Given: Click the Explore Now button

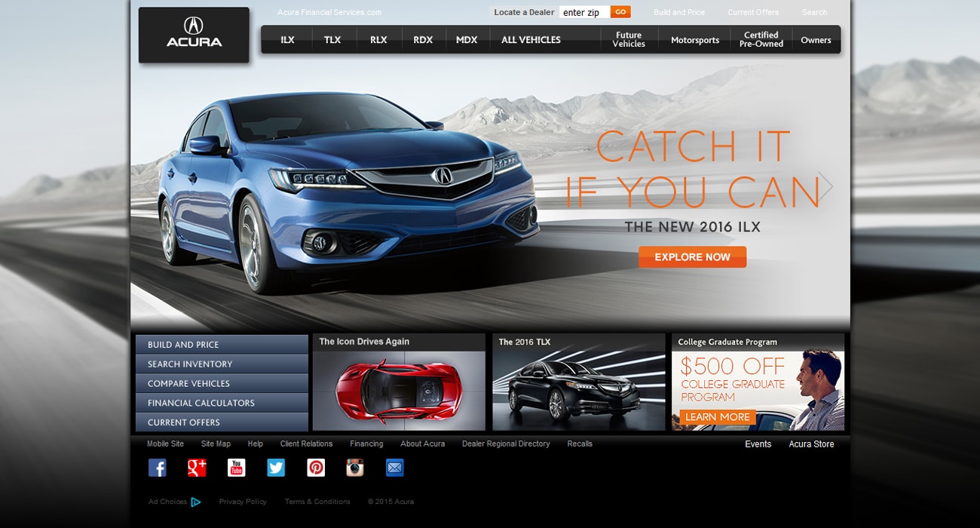Looking at the screenshot, I should coord(692,257).
